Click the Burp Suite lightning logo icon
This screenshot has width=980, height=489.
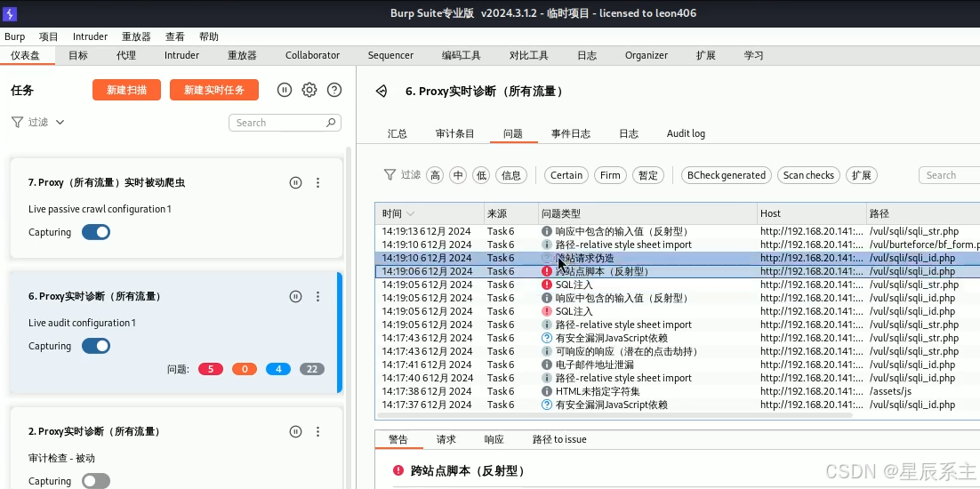pos(10,13)
